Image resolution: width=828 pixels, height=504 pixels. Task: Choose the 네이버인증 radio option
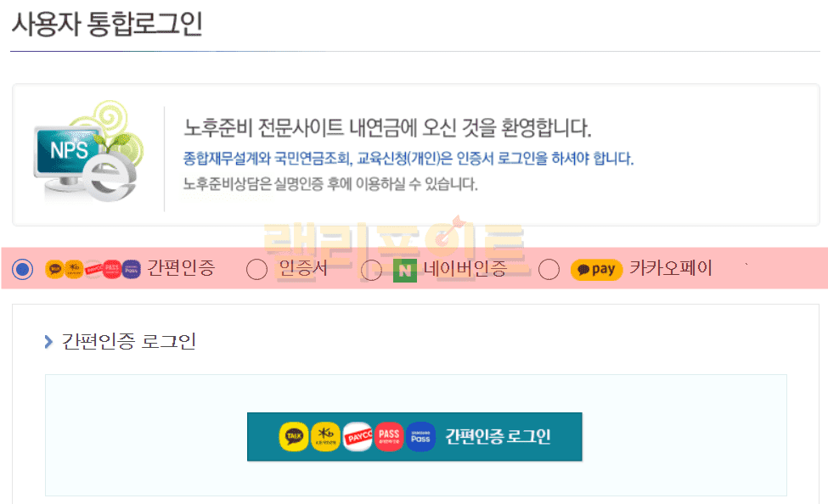[x=371, y=270]
